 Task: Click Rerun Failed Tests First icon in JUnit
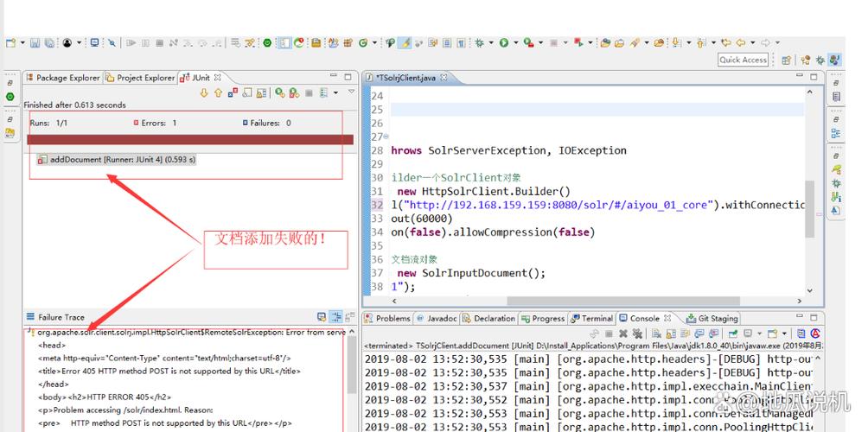(x=294, y=93)
